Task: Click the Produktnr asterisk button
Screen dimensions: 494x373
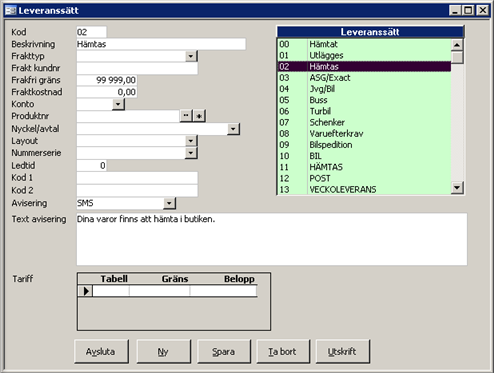Action: pos(199,116)
